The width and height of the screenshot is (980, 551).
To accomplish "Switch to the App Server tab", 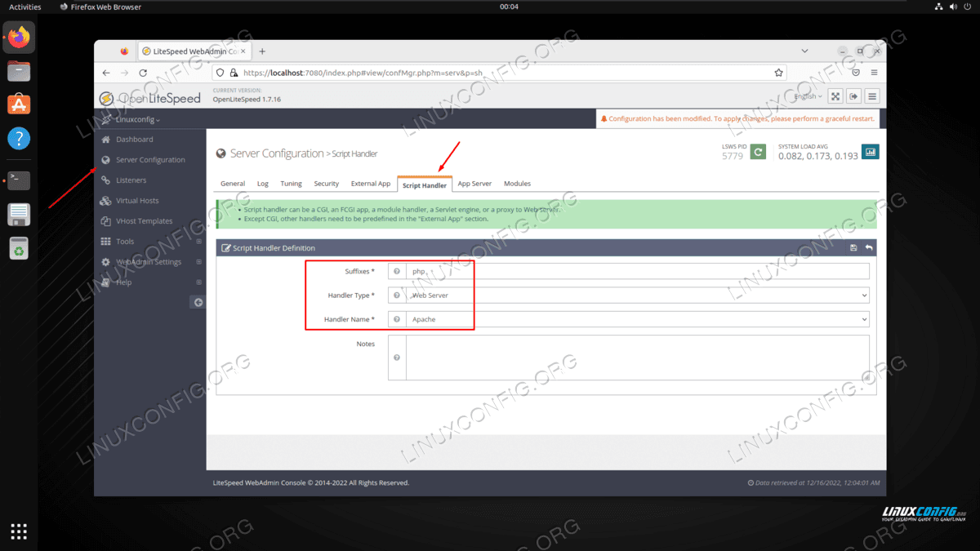I will [474, 184].
